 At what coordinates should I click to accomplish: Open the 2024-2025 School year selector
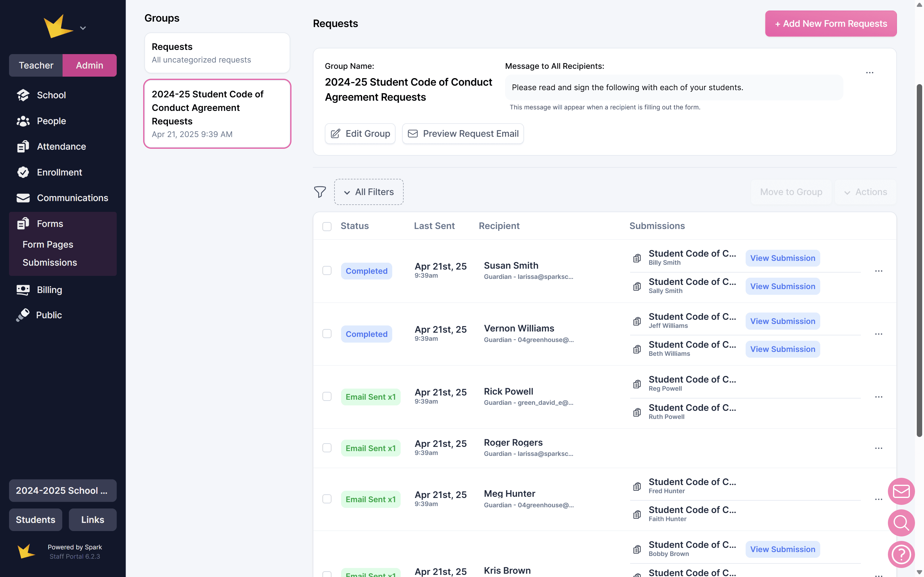click(63, 490)
